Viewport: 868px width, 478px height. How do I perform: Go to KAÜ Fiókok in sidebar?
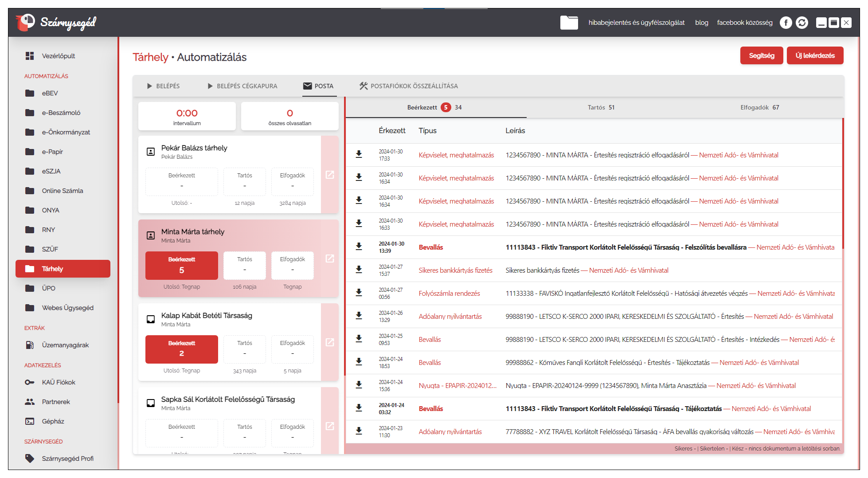click(x=59, y=382)
